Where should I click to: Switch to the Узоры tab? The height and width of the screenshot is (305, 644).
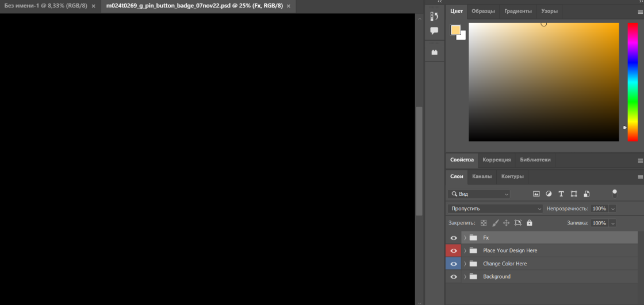[549, 11]
